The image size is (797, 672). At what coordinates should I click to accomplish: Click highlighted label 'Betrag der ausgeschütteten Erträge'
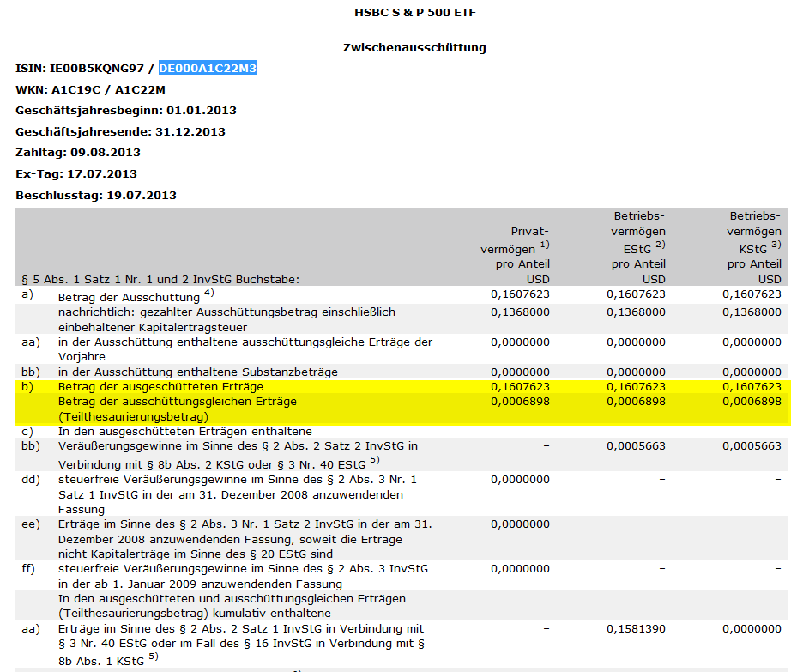(160, 387)
